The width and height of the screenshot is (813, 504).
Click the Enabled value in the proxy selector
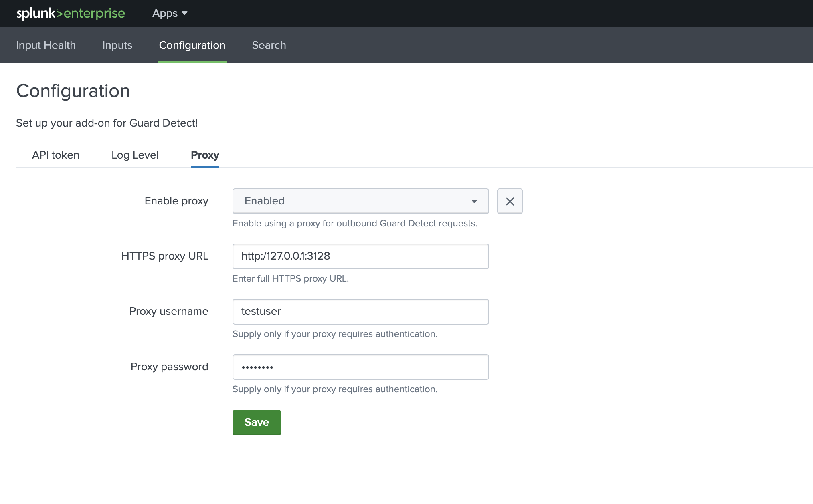pyautogui.click(x=264, y=201)
